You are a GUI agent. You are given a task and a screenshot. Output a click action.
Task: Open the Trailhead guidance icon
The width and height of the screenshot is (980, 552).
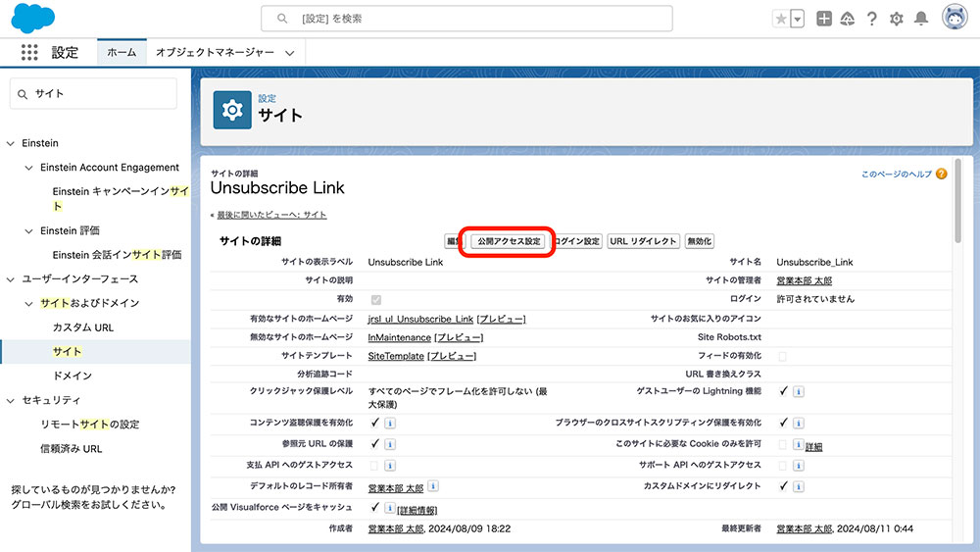tap(847, 19)
